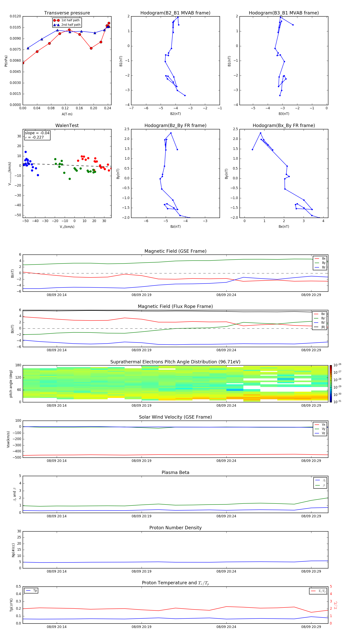
Task: Click the '1st half path' legend entry
Action: pos(66,20)
